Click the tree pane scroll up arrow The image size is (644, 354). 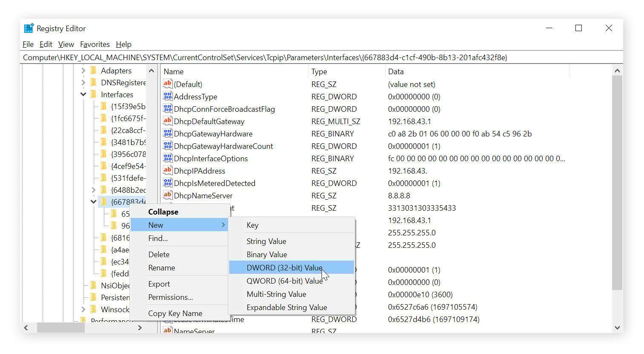point(151,70)
